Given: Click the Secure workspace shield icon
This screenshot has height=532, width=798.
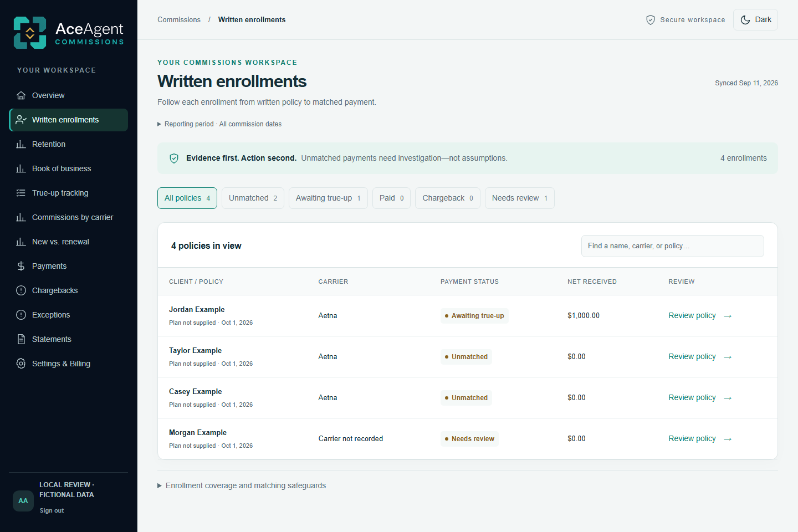Looking at the screenshot, I should [x=651, y=20].
